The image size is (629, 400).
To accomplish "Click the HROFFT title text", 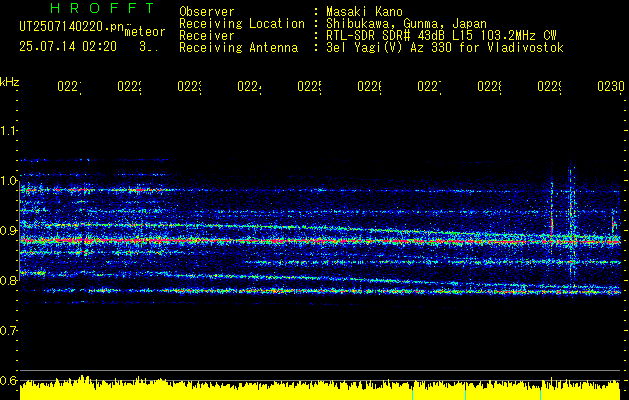I will [x=102, y=8].
